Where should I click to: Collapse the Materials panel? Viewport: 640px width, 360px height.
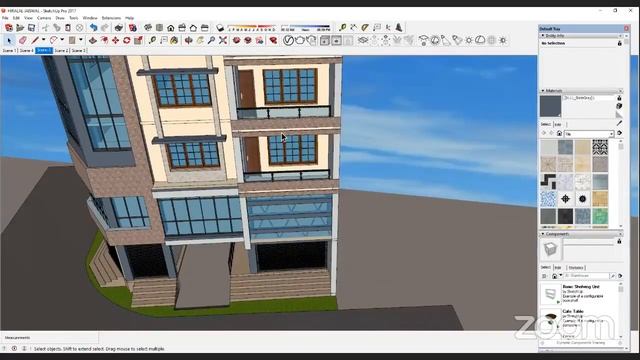[x=543, y=91]
